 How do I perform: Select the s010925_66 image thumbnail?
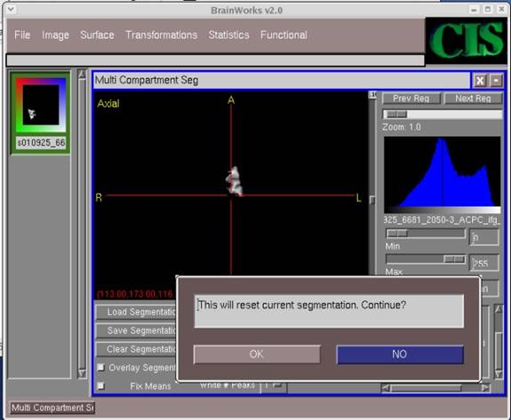(x=40, y=113)
